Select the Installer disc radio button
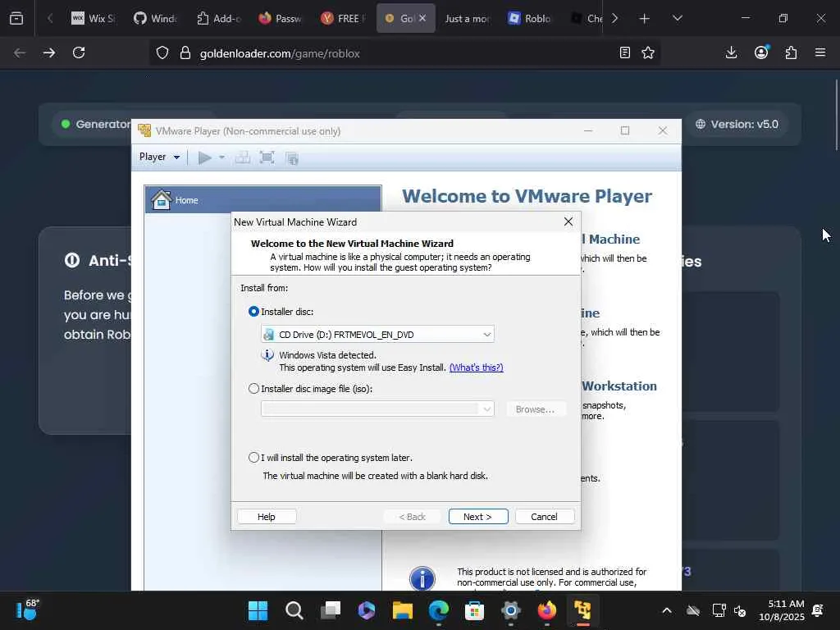Viewport: 840px width, 630px height. 254,311
